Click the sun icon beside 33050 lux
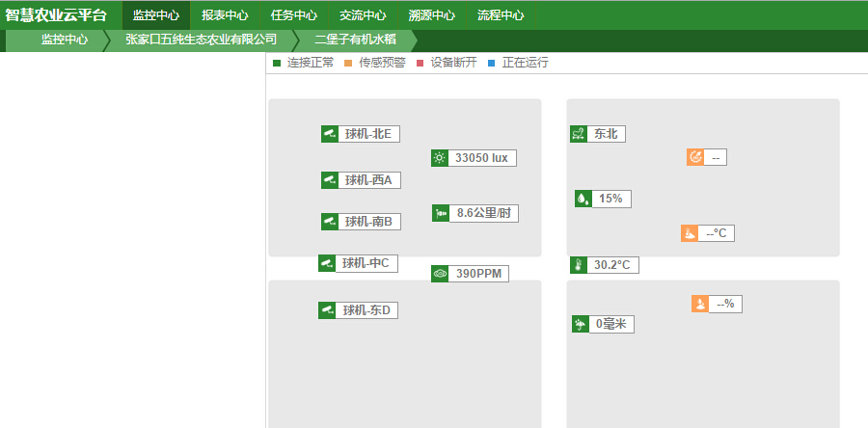The height and width of the screenshot is (428, 868). click(x=440, y=158)
